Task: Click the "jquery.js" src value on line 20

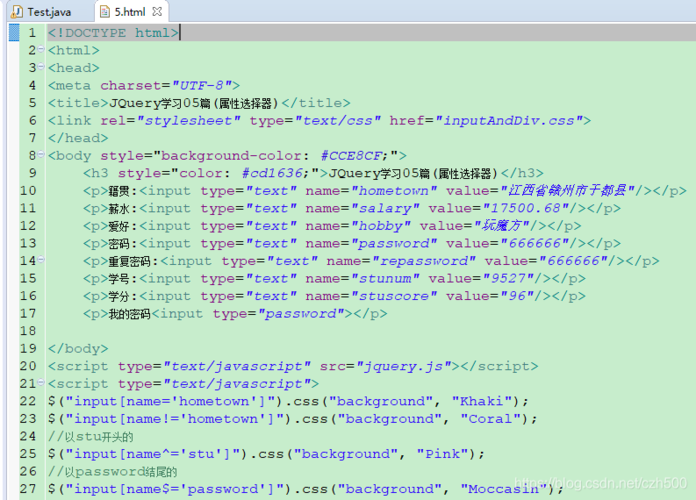Action: pos(403,366)
